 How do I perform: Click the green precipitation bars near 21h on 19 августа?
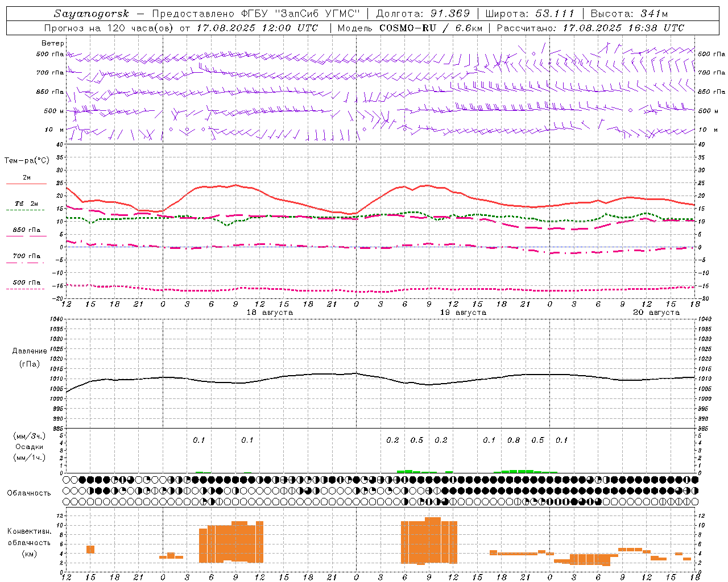point(525,471)
